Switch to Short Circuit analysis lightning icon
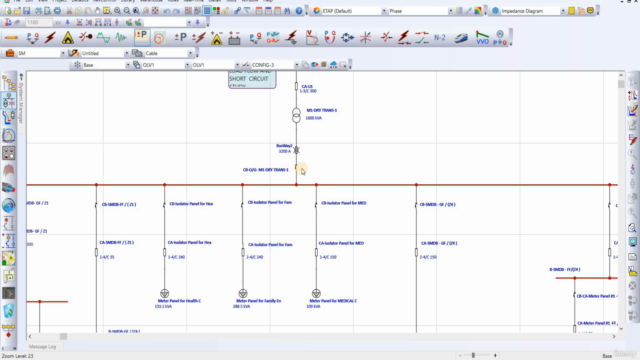Screen dimensions: 640x360 (50, 38)
